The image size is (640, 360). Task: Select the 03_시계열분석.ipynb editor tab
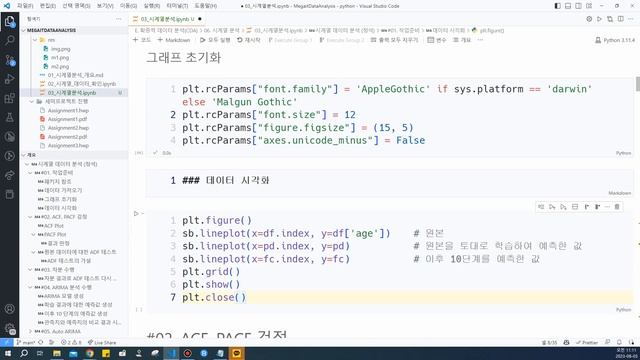pyautogui.click(x=167, y=19)
